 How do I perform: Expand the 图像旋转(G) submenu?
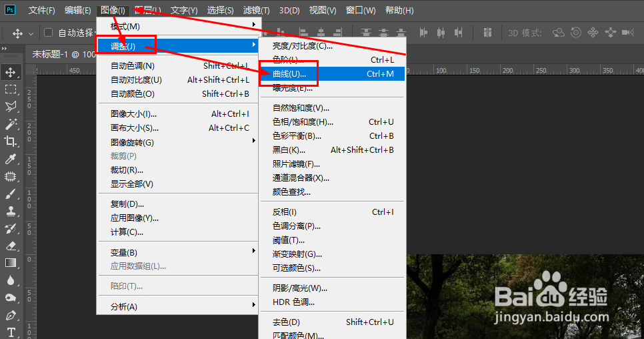pyautogui.click(x=177, y=142)
